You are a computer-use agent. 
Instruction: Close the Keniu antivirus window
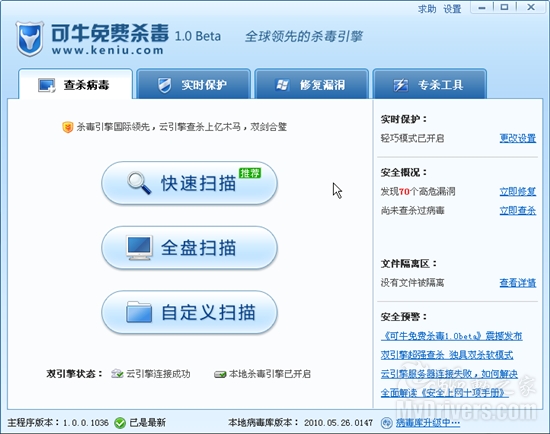point(531,7)
